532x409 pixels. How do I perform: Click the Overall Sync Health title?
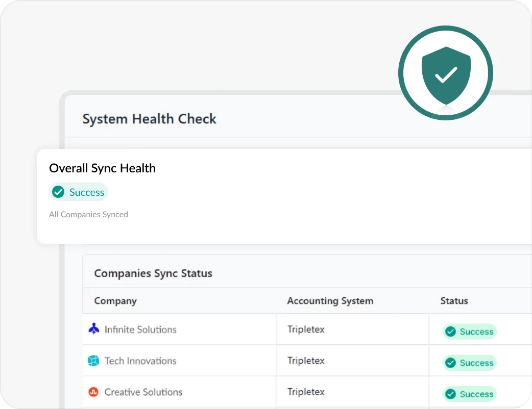coord(102,168)
